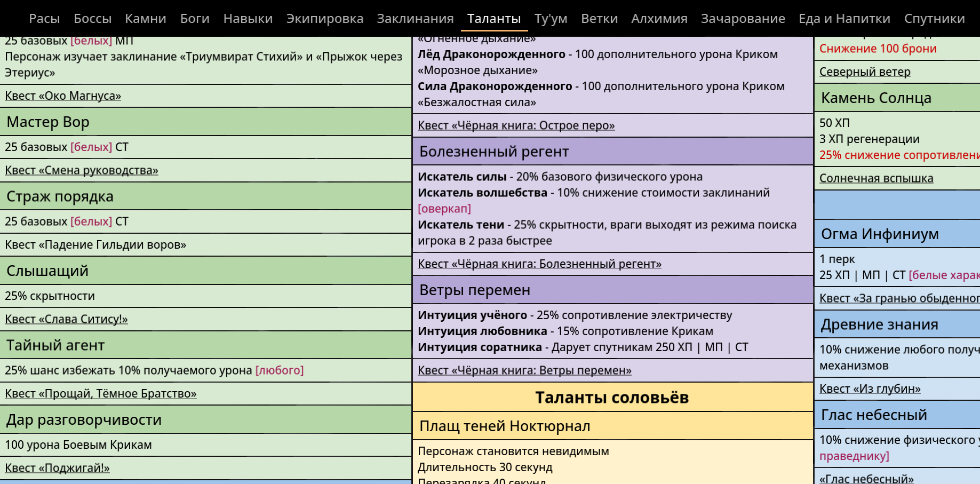Click the 3 ХП регенерации line
980x484 pixels.
click(870, 139)
